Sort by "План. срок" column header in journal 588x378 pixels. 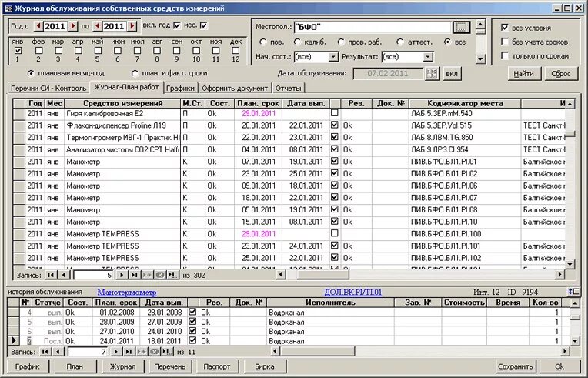(x=258, y=103)
